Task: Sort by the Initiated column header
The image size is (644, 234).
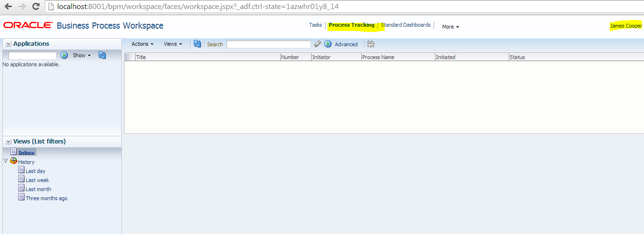Action: 472,57
